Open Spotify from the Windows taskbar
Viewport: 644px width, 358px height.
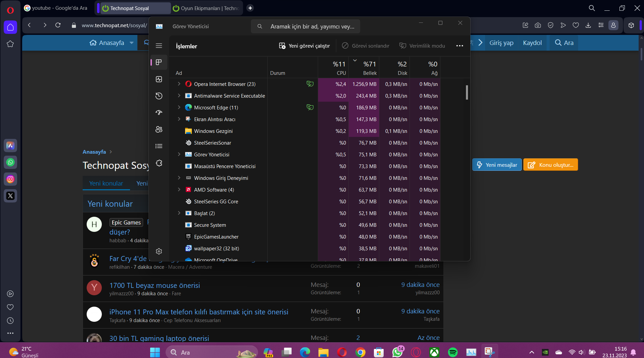click(x=453, y=352)
